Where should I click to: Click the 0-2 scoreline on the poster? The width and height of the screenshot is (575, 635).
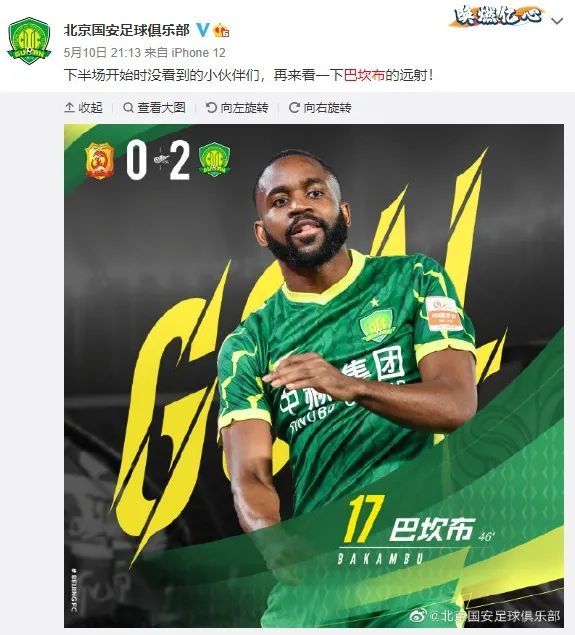pyautogui.click(x=158, y=160)
